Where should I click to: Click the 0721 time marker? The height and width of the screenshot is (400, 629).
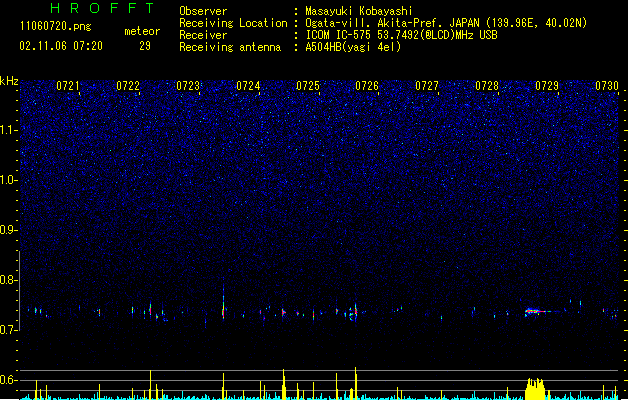pos(68,86)
